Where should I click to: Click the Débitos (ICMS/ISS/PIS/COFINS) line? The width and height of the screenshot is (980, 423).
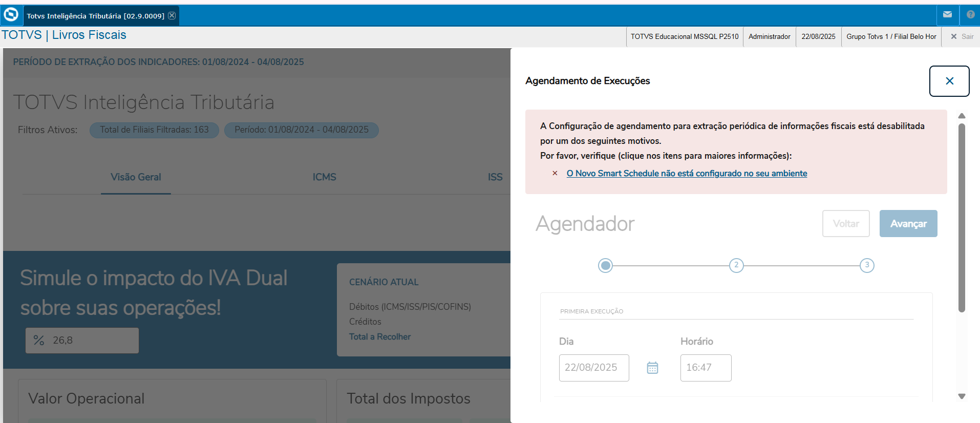[x=410, y=307]
